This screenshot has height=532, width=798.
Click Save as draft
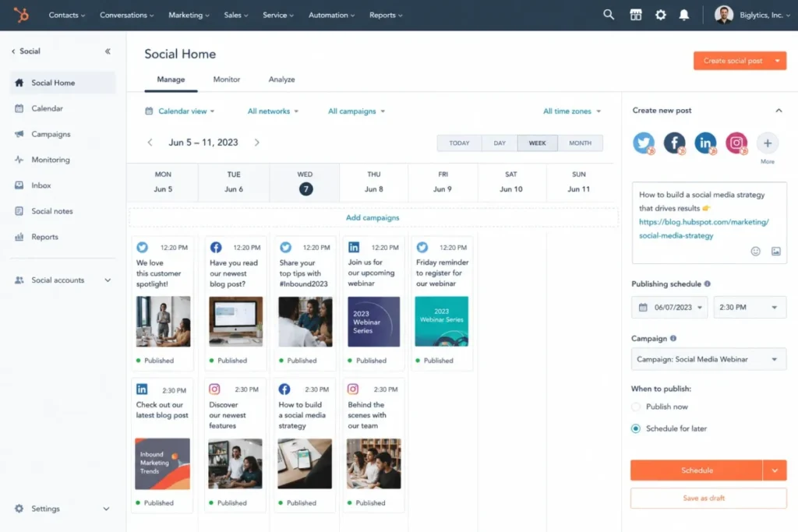[708, 498]
